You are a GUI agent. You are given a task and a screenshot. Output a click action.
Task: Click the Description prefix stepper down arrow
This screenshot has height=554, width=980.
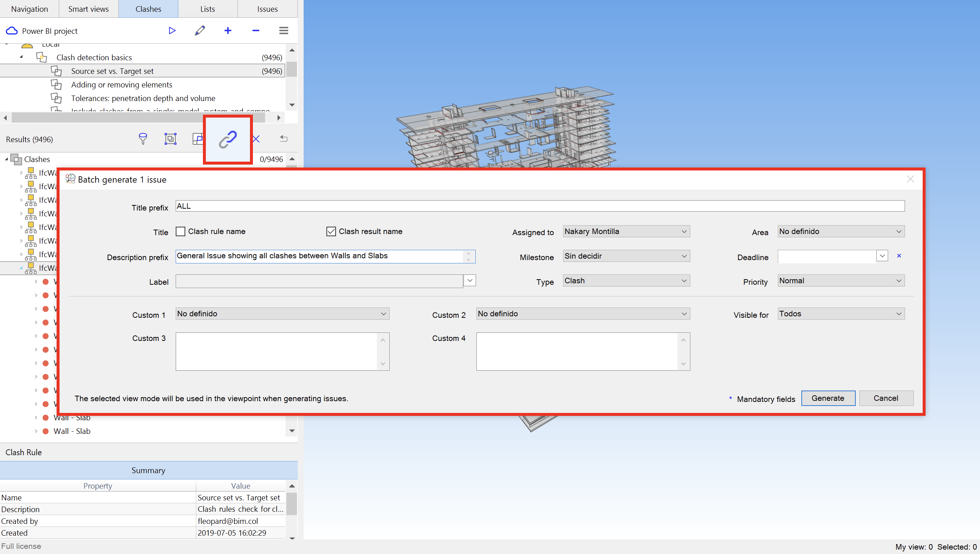pos(468,259)
